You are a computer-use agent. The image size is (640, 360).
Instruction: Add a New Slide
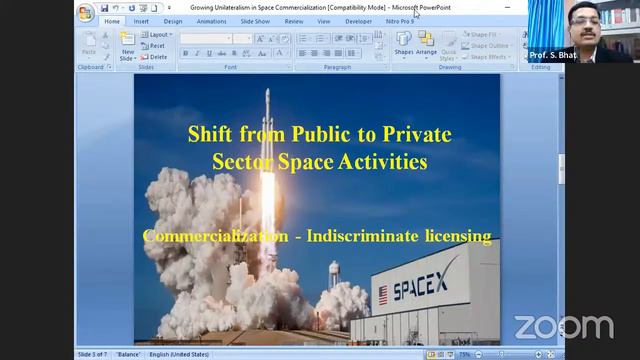point(128,47)
